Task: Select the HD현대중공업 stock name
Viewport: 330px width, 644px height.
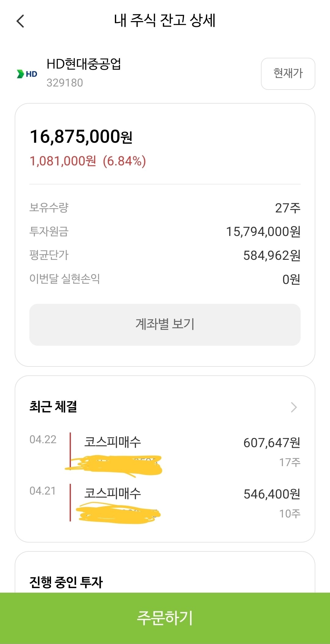Action: 84,64
